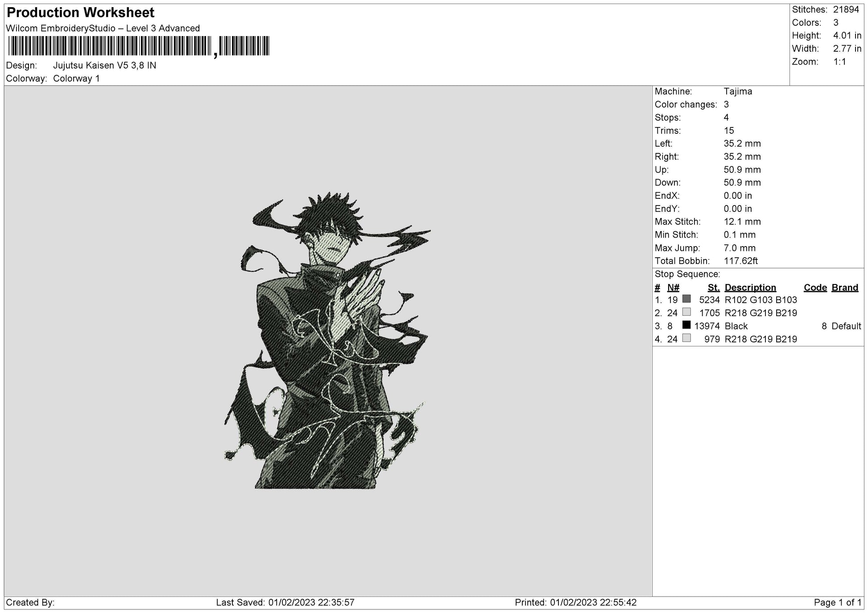Image resolution: width=868 pixels, height=613 pixels.
Task: Click 'R218 G219 B219' in stop 4
Action: [x=761, y=339]
